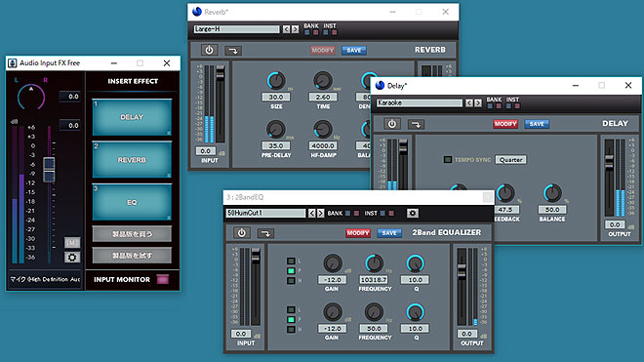Open the DELAY insert effect slot

(132, 117)
